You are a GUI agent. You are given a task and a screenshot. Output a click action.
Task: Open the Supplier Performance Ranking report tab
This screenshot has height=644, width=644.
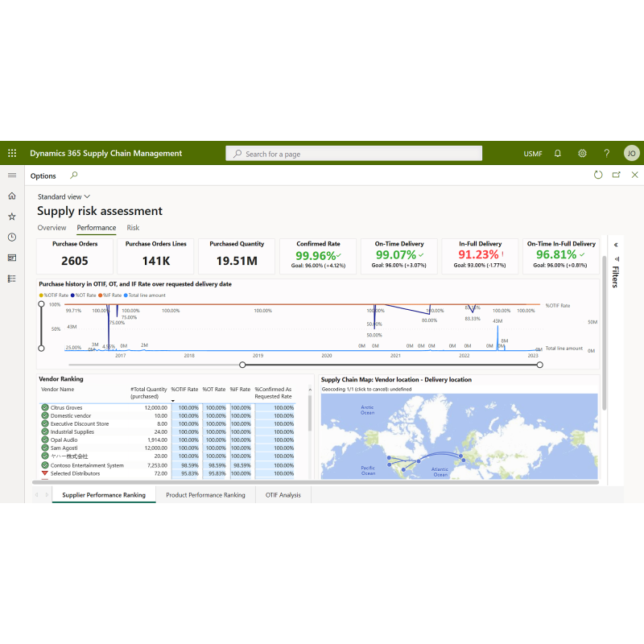(x=104, y=495)
